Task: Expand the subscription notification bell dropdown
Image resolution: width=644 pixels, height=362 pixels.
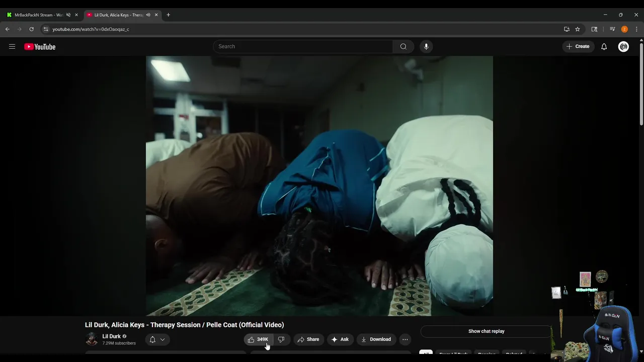Action: [x=157, y=339]
